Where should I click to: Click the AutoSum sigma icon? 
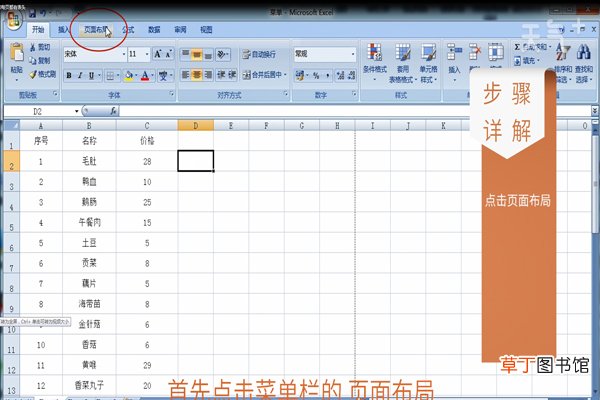click(x=517, y=47)
